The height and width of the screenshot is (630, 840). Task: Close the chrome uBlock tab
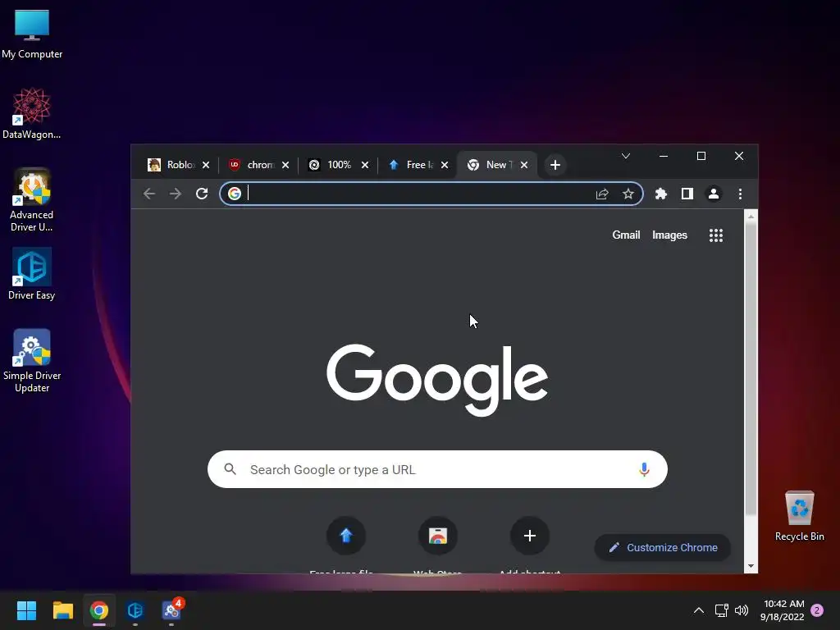point(285,165)
